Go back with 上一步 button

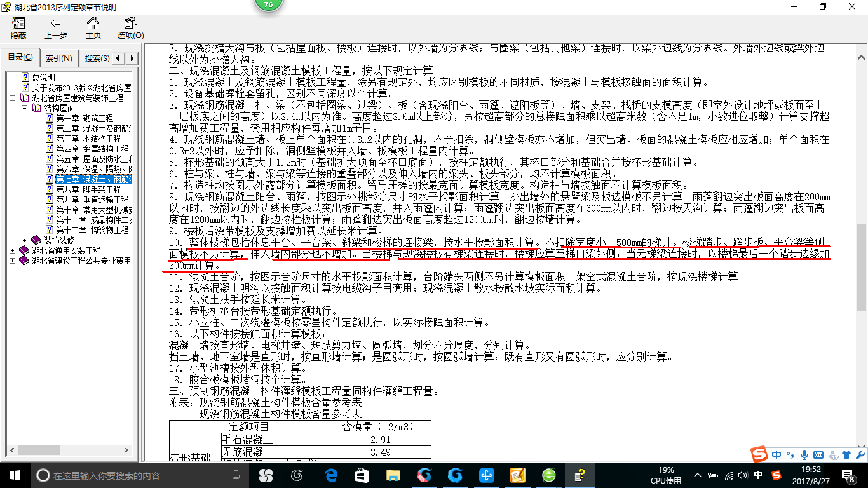56,28
